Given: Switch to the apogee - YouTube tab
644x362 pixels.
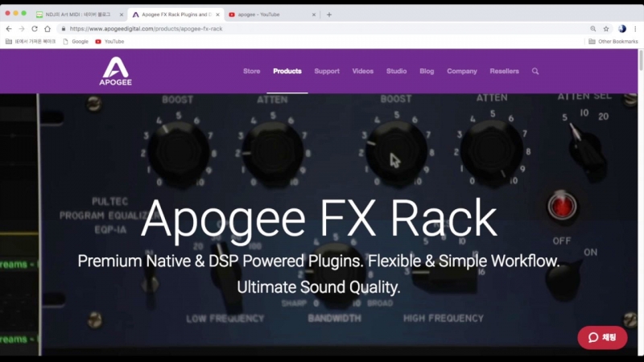Looking at the screenshot, I should click(271, 14).
